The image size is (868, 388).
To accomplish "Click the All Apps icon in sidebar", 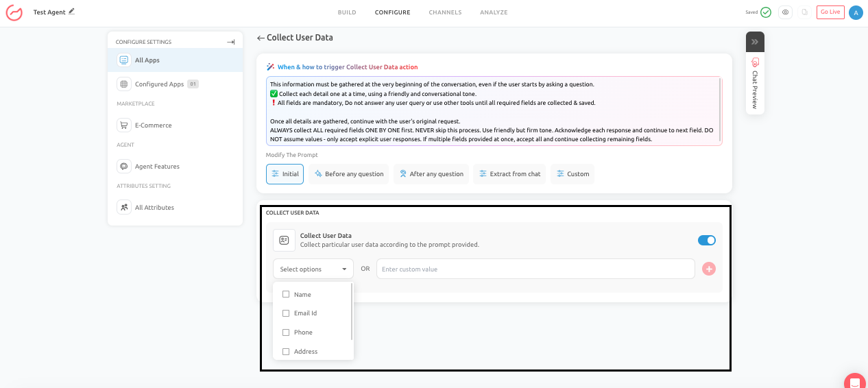I will (x=124, y=60).
